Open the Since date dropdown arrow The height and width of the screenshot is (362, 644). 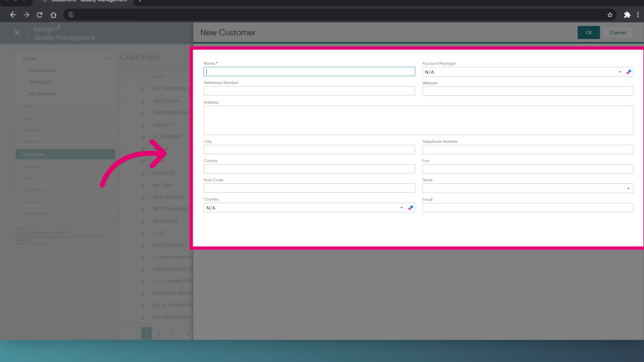click(628, 188)
